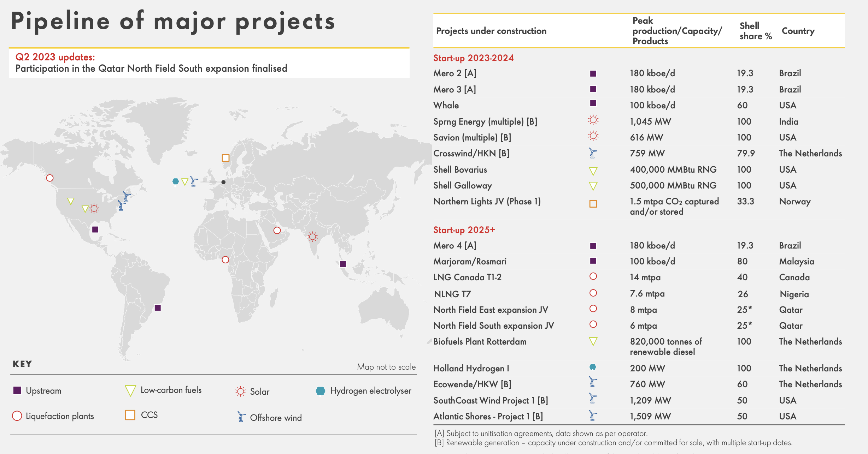
Task: Click the '1,045 MW' capacity value
Action: tap(650, 121)
